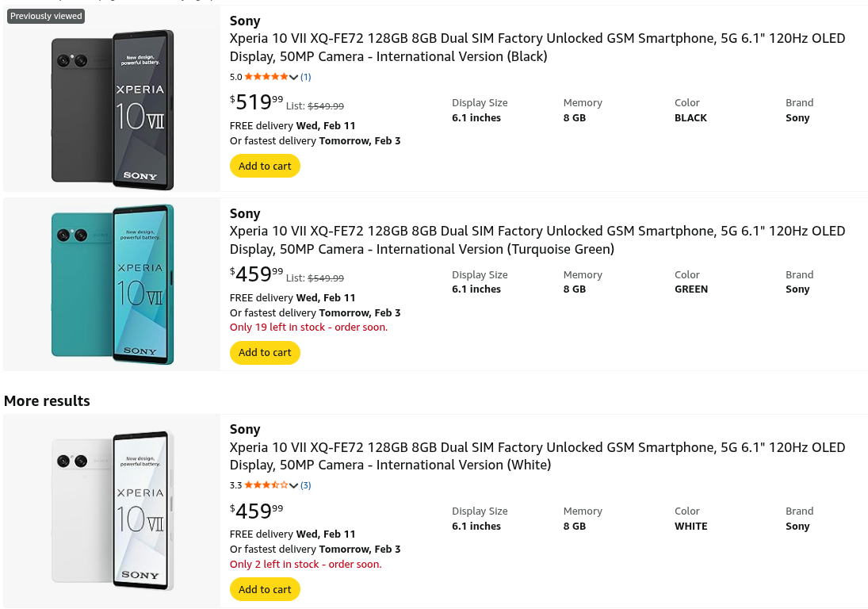
Task: Click the Previously viewed badge
Action: (46, 16)
